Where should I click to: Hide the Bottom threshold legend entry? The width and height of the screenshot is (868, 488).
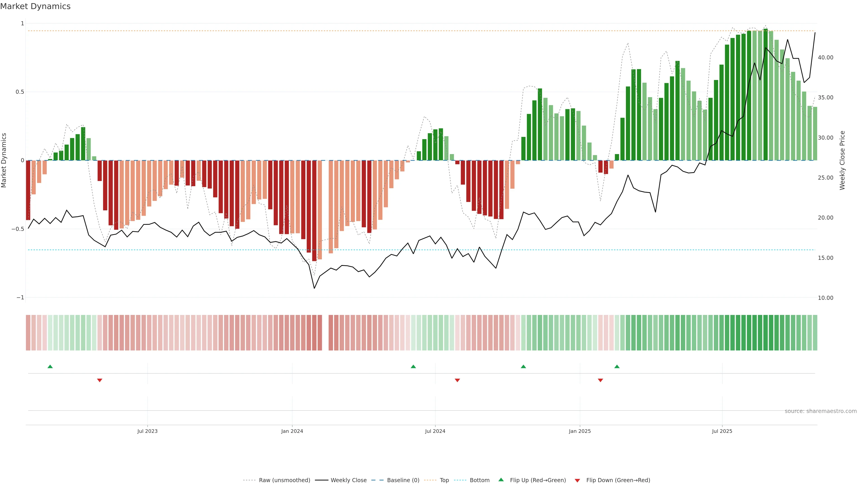point(479,480)
